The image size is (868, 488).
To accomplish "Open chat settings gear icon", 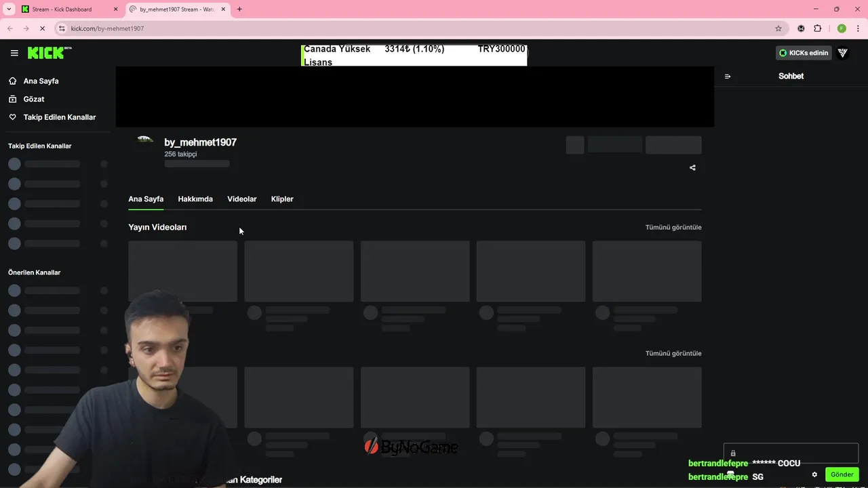I will [814, 474].
